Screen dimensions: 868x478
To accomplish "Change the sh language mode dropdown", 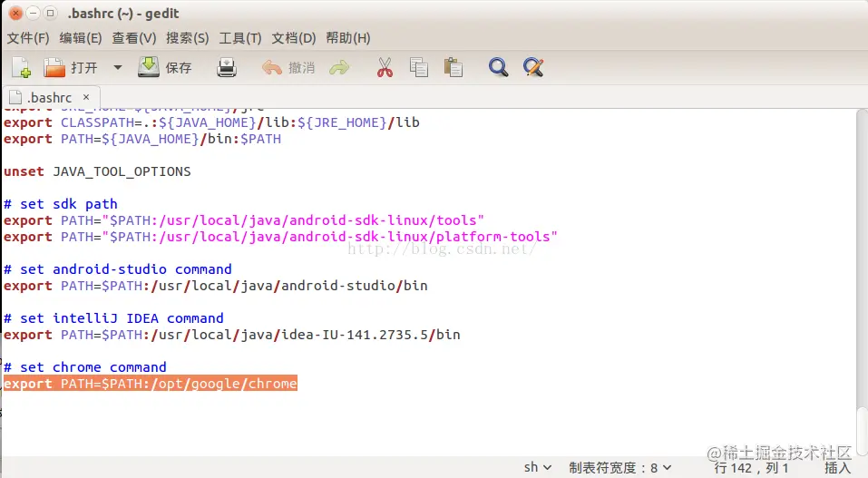I will click(538, 467).
